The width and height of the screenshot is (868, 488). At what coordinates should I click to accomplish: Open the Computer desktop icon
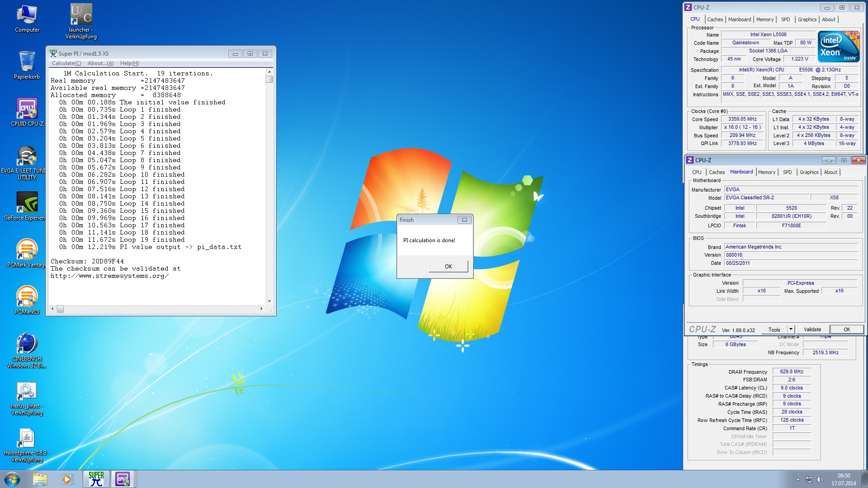click(x=27, y=19)
